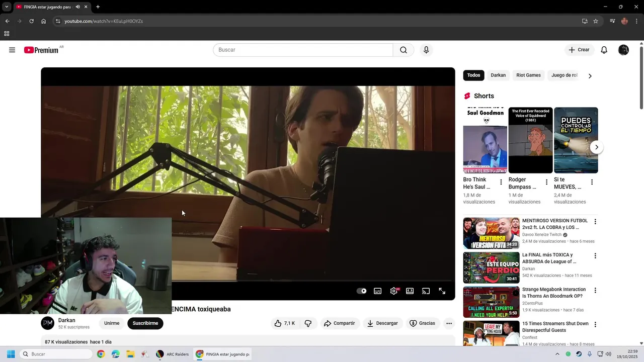Dislike the video with thumbs-down
The image size is (644, 362).
point(308,323)
